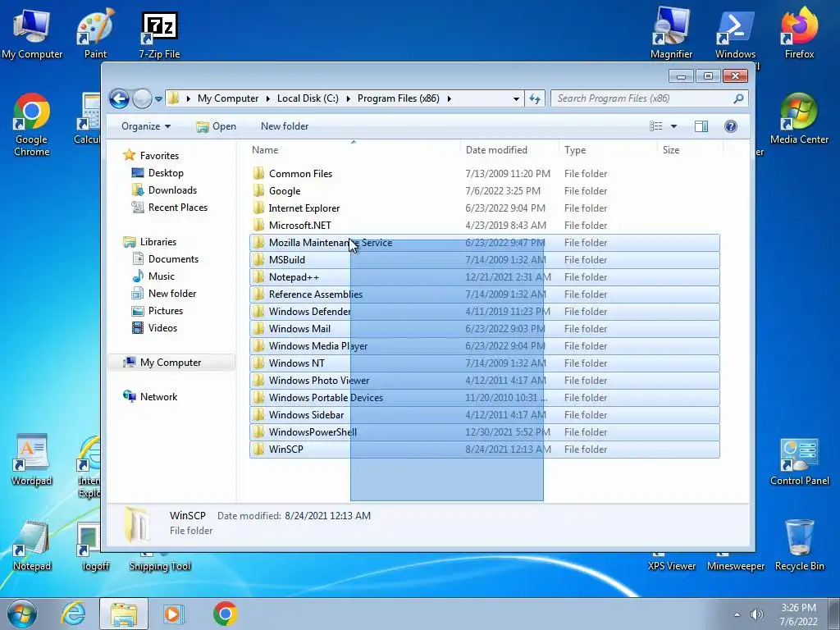Click Explorer forward navigation arrow
840x630 pixels.
pyautogui.click(x=142, y=98)
